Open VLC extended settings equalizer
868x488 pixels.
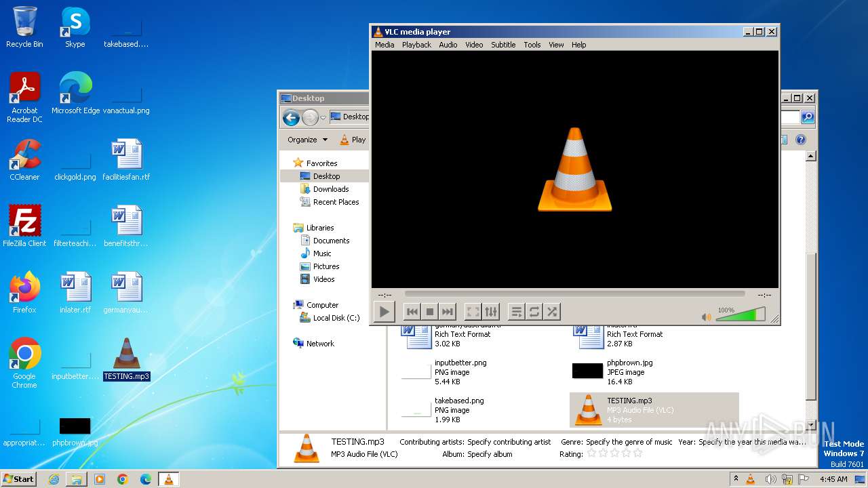[491, 312]
